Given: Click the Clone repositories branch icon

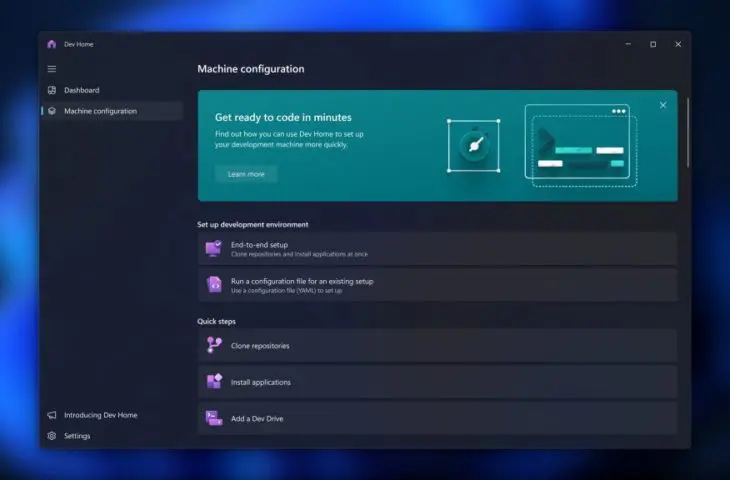Looking at the screenshot, I should click(214, 345).
